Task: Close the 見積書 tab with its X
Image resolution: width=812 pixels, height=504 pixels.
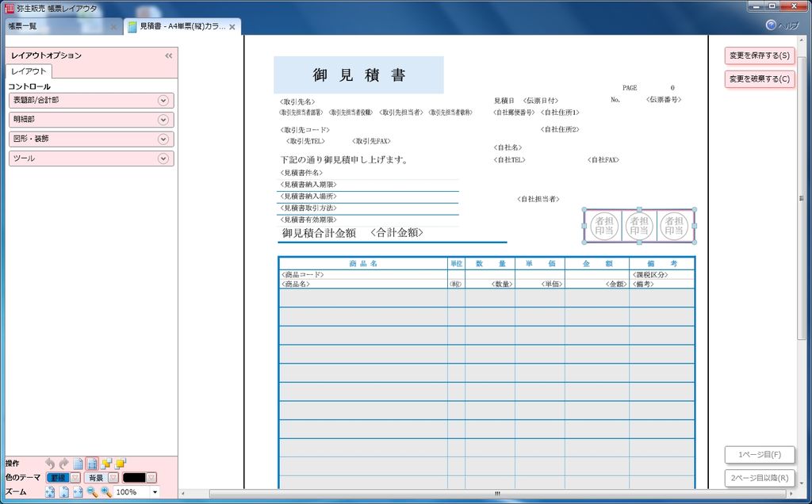Action: tap(232, 26)
